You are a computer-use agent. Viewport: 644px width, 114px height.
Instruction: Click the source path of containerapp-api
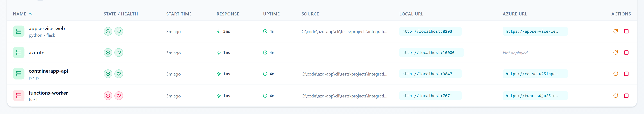tap(344, 74)
